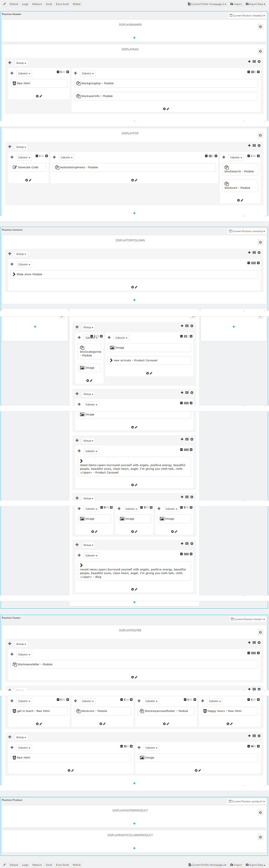Screen dimensions: 269x868
Task: Select Extra Small view in top toolbar
Action: point(62,4)
